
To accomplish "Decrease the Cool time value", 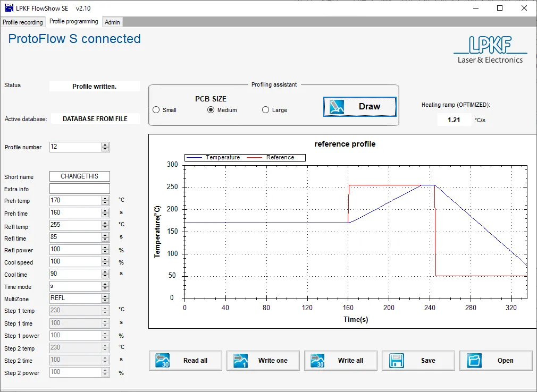I will (x=105, y=276).
